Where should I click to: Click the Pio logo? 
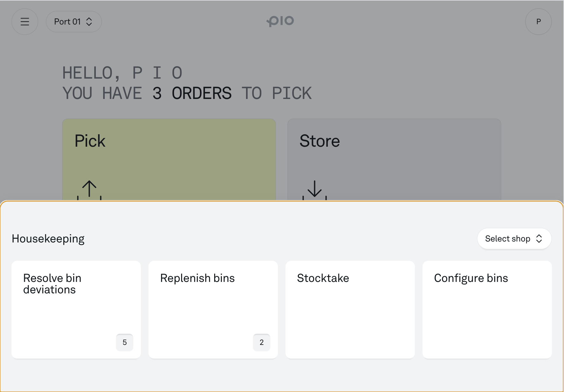coord(280,21)
